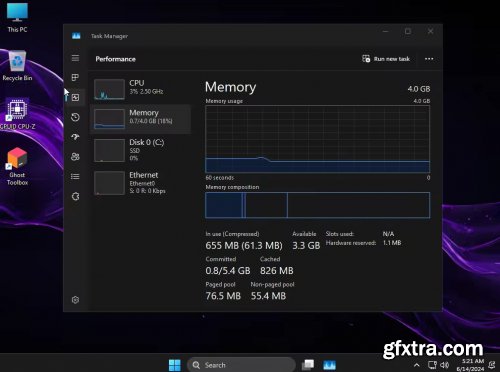Open the Windows Start button

coord(175,365)
